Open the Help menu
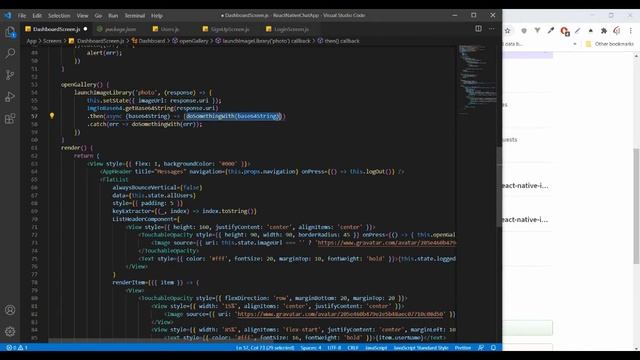 (157, 16)
